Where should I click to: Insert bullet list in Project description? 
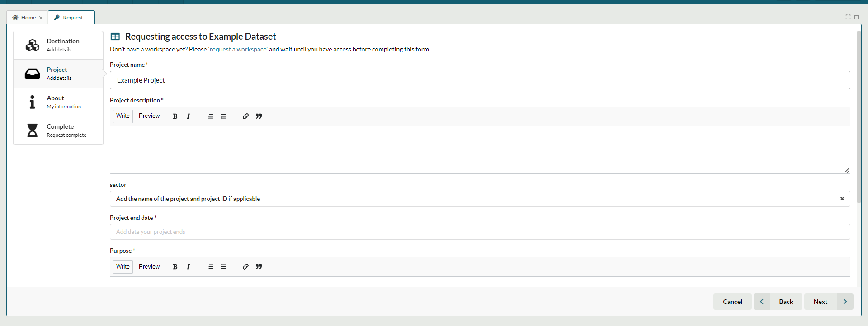pos(223,116)
